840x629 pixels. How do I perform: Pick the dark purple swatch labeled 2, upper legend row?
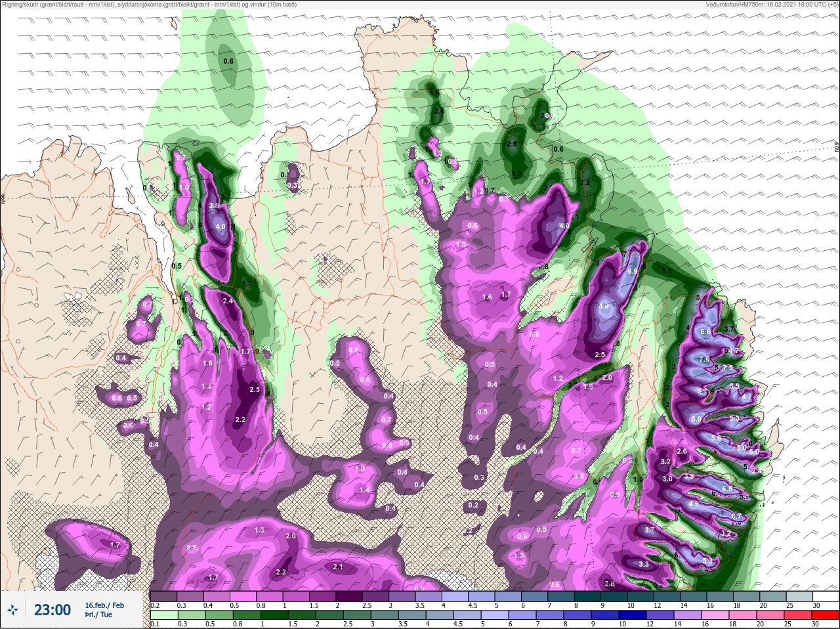[350, 596]
